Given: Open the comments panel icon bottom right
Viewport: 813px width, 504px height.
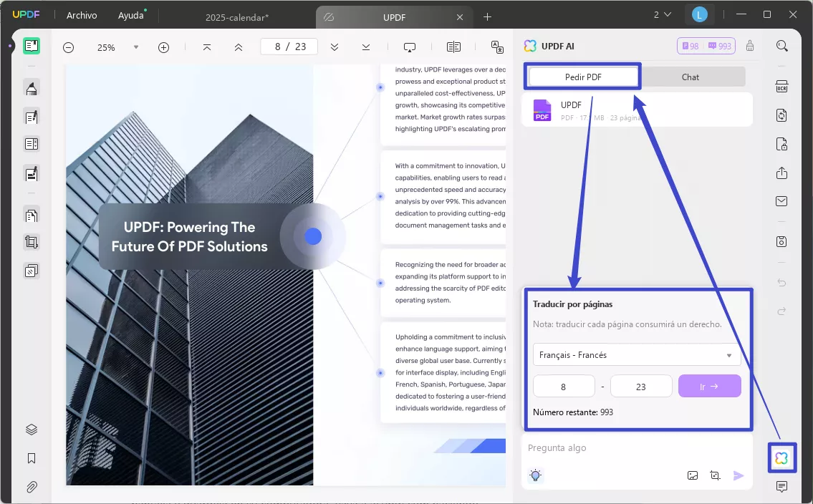Looking at the screenshot, I should coord(781,486).
